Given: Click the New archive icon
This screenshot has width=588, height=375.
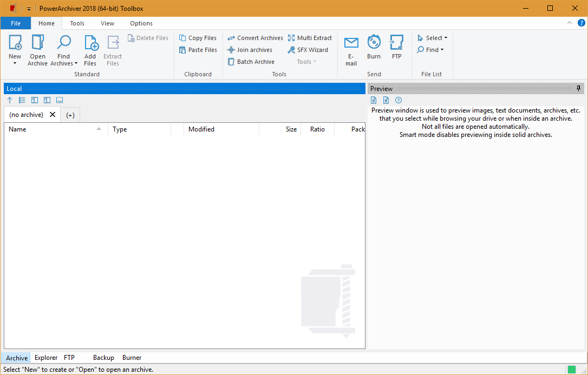Looking at the screenshot, I should pos(15,42).
